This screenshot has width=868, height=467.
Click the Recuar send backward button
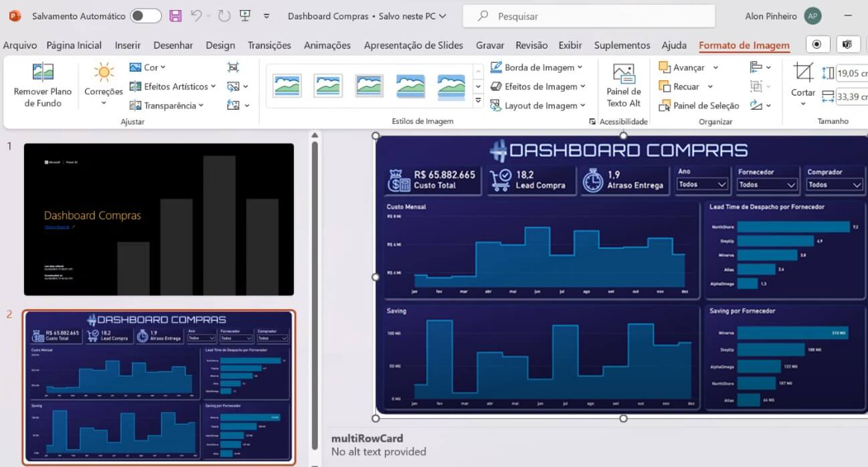679,86
